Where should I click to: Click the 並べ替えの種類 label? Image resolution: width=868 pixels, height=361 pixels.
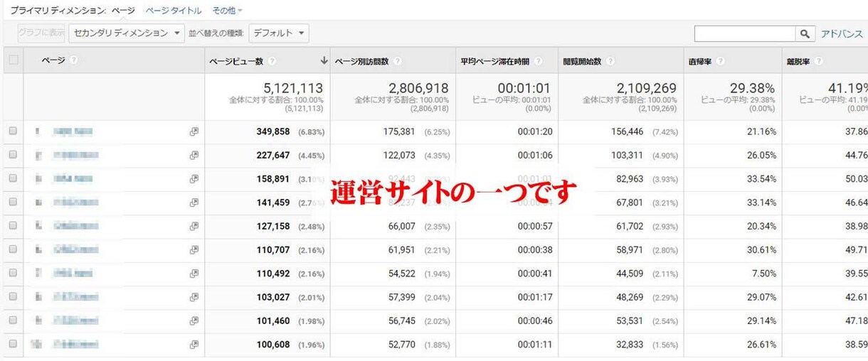[x=217, y=33]
